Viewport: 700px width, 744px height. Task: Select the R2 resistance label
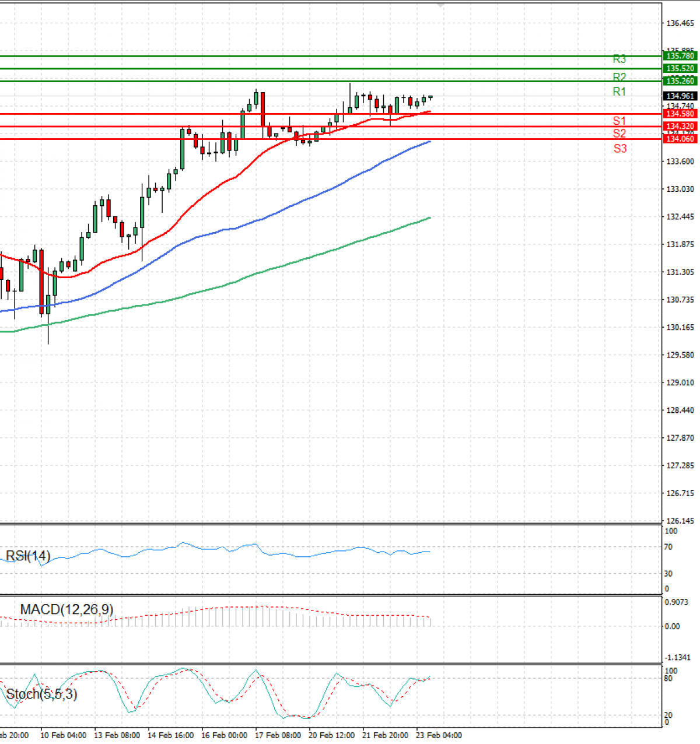(619, 77)
